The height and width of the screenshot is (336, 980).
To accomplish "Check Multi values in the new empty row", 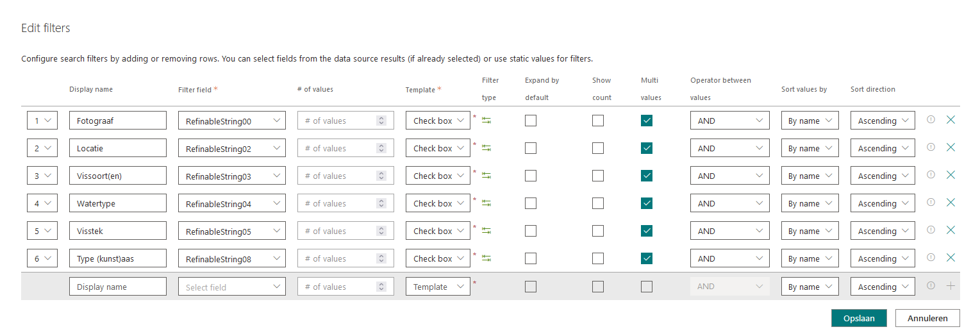I will 647,287.
